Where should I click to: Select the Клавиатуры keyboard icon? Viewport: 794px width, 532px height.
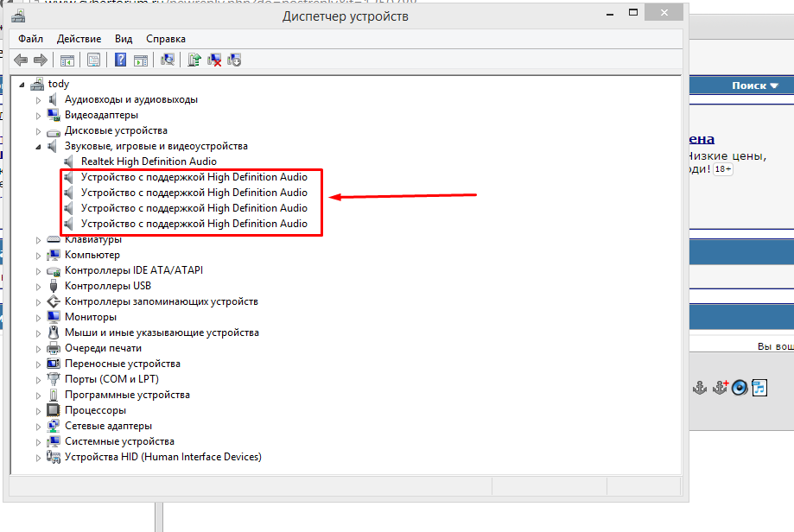tap(54, 239)
